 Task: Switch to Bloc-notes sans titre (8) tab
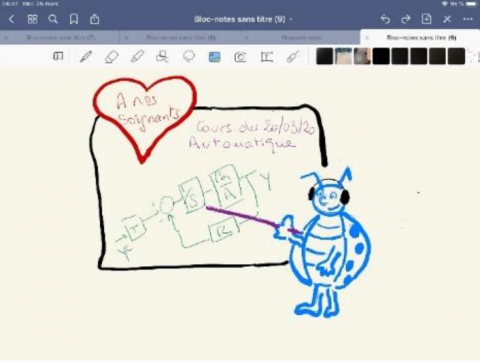click(x=180, y=38)
